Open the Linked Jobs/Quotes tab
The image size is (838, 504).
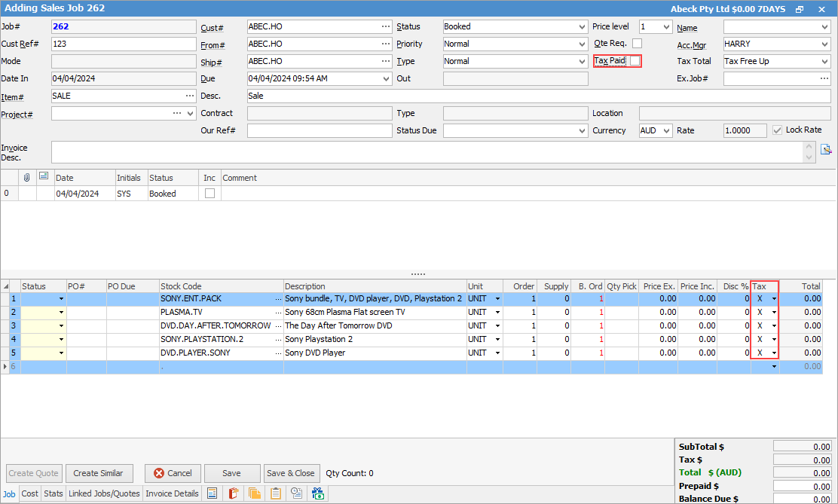104,494
